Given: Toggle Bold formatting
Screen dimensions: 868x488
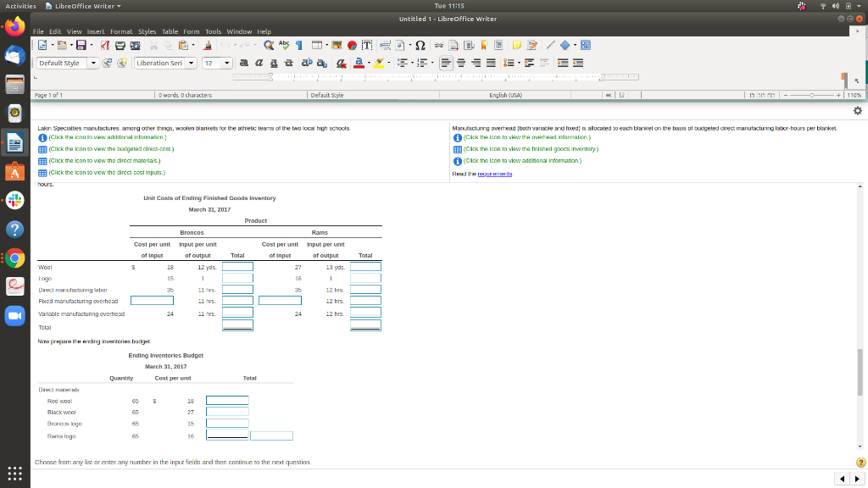Looking at the screenshot, I should (x=243, y=63).
